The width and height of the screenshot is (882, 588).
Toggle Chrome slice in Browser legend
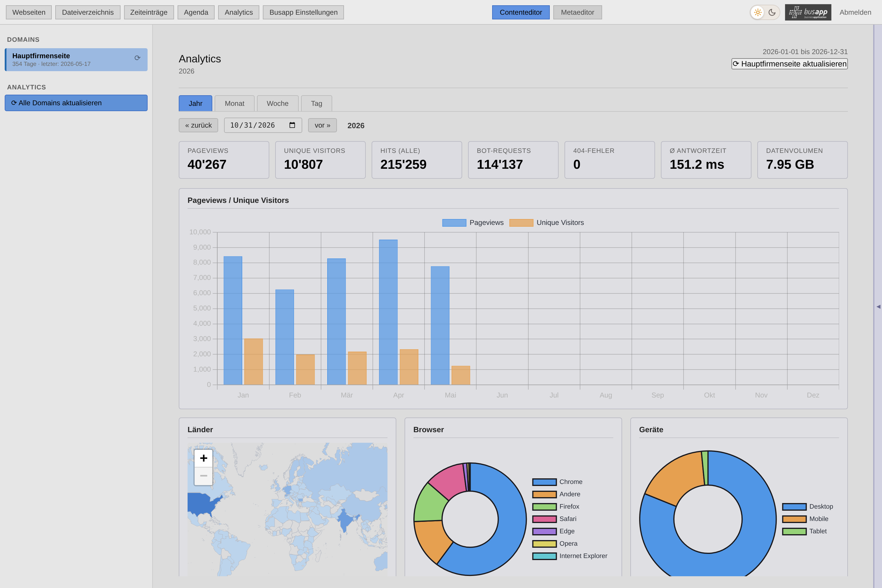point(557,482)
